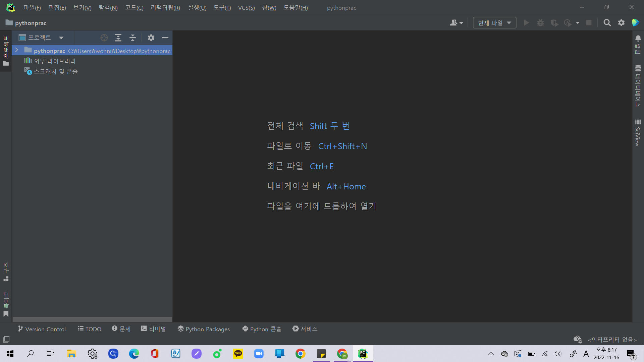This screenshot has height=362, width=644.
Task: Open File Explorer from taskbar
Action: coord(71,354)
